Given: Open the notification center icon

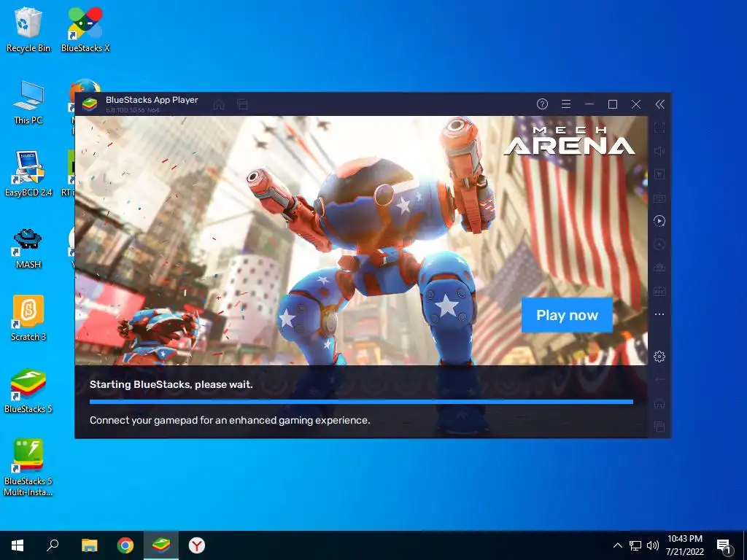Looking at the screenshot, I should (x=724, y=545).
